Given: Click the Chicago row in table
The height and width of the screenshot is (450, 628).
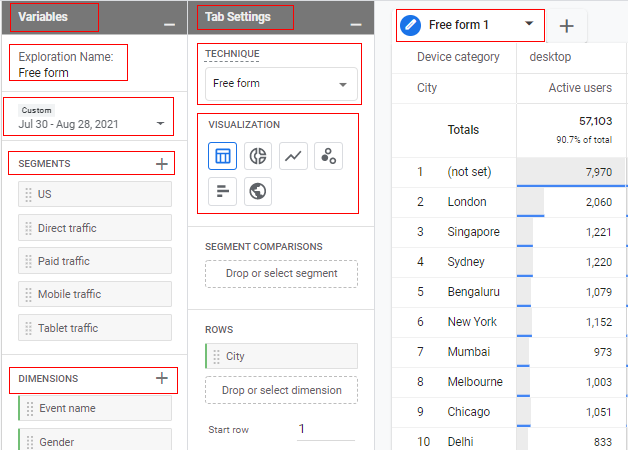Looking at the screenshot, I should [509, 412].
